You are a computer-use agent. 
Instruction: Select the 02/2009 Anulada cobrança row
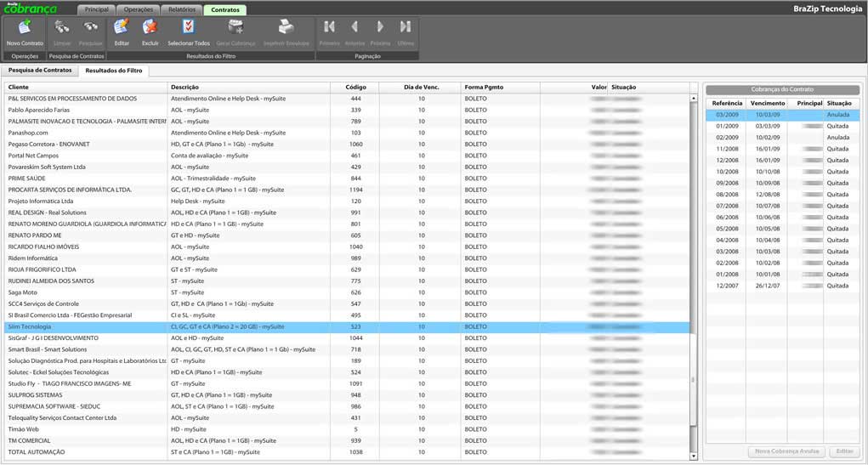(783, 138)
